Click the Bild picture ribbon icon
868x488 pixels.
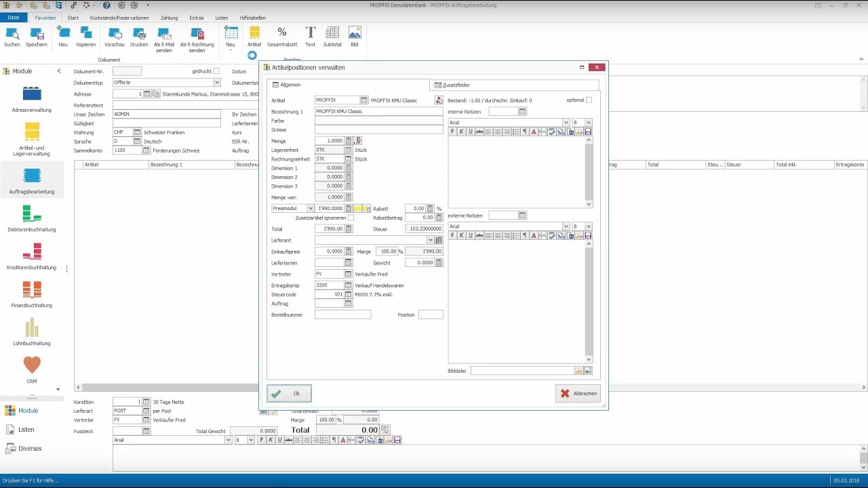click(354, 33)
